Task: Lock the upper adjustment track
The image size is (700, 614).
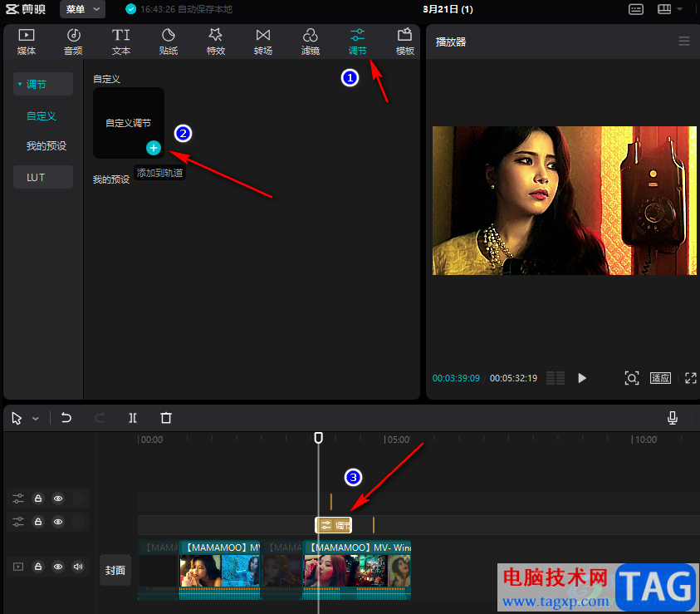Action: click(38, 499)
